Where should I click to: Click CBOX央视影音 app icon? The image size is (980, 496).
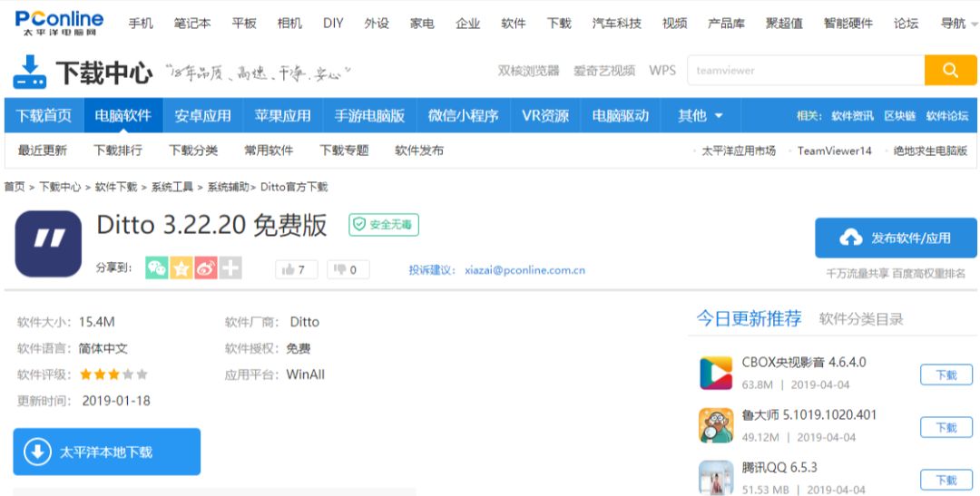[716, 374]
